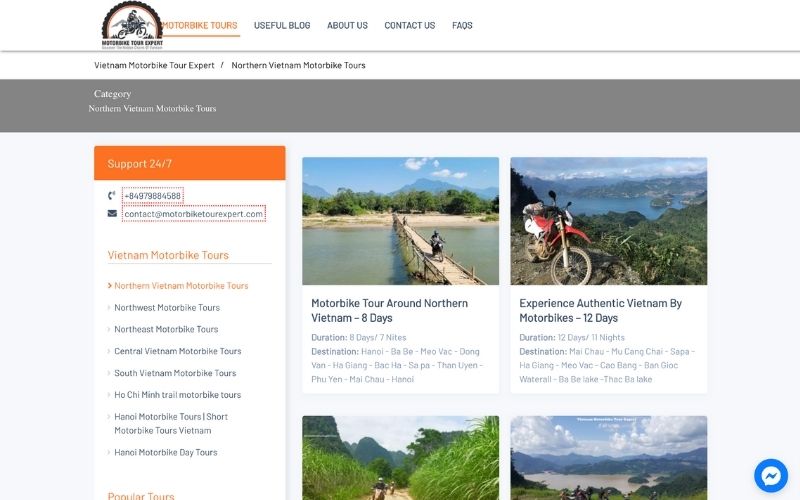The height and width of the screenshot is (500, 800).
Task: Go to the About Us page
Action: (347, 26)
